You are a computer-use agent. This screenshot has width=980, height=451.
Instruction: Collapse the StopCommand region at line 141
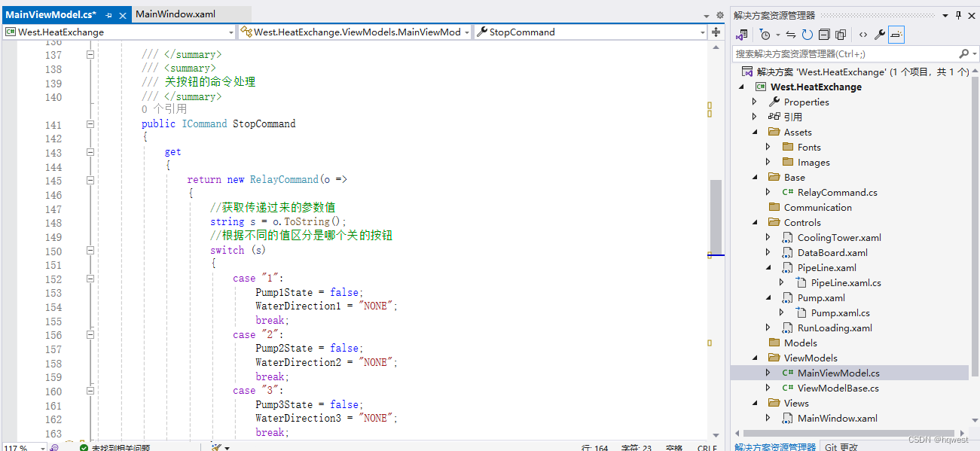[90, 123]
